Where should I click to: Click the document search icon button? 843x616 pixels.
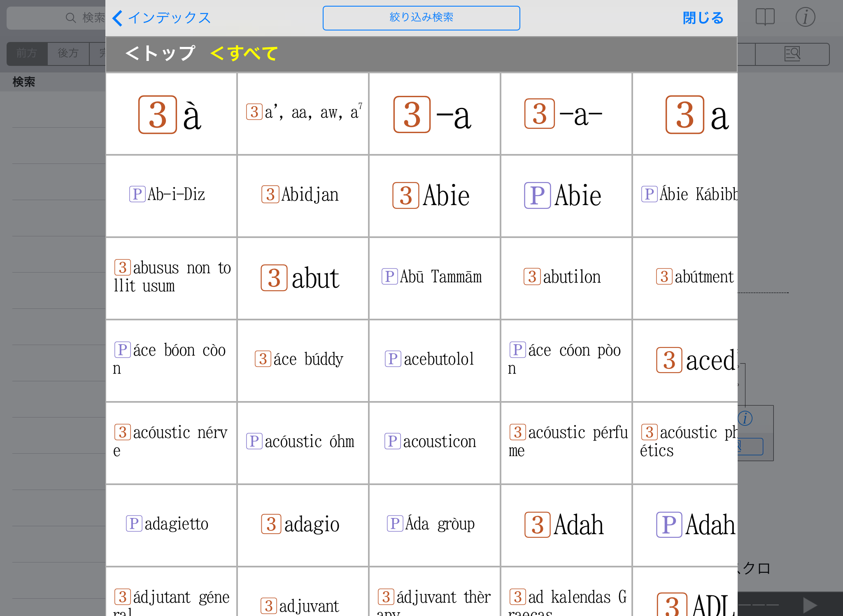point(792,54)
